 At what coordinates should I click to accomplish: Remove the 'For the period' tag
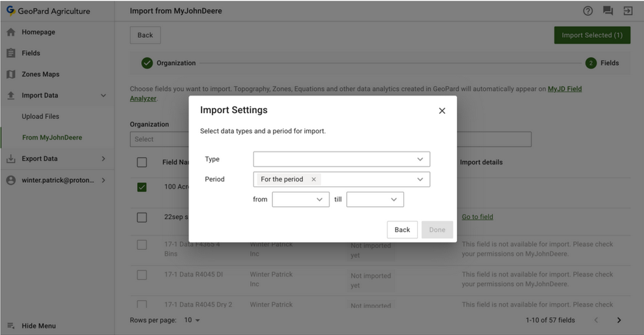pyautogui.click(x=314, y=180)
